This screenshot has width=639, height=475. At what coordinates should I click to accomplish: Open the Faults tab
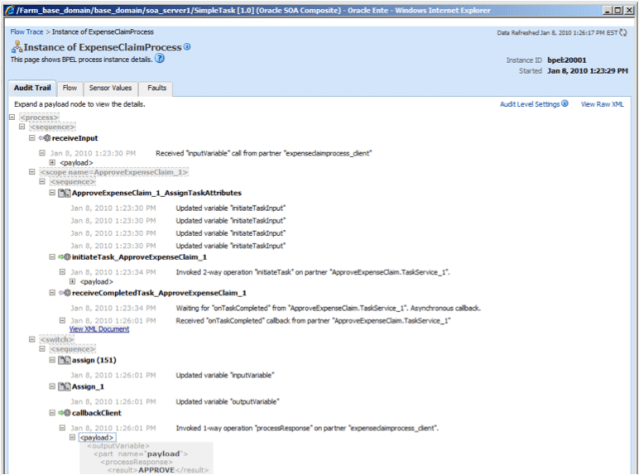point(157,88)
